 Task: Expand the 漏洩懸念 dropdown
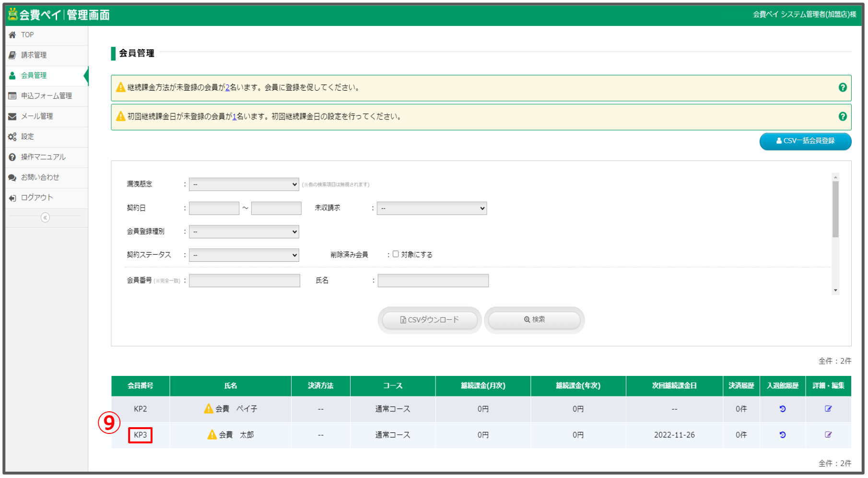click(244, 184)
